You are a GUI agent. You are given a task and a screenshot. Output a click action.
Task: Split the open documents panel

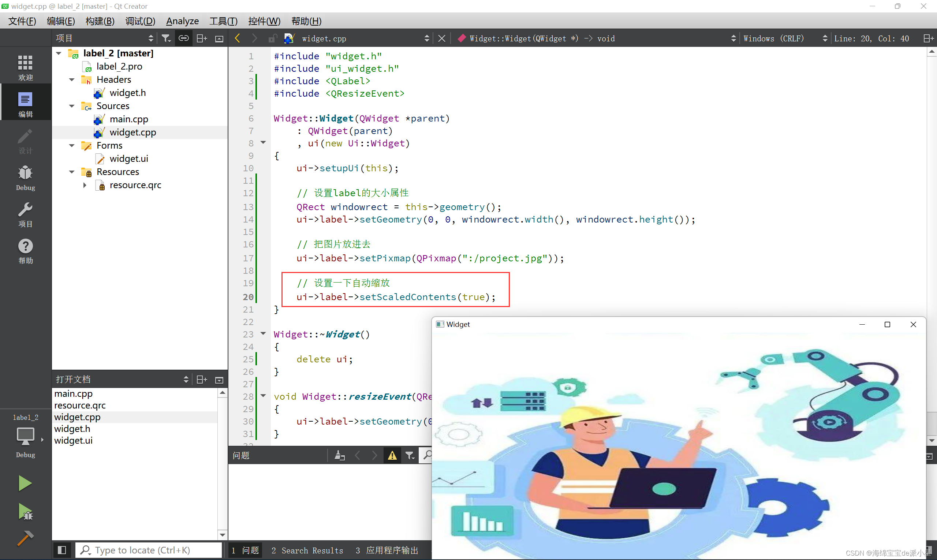[202, 379]
